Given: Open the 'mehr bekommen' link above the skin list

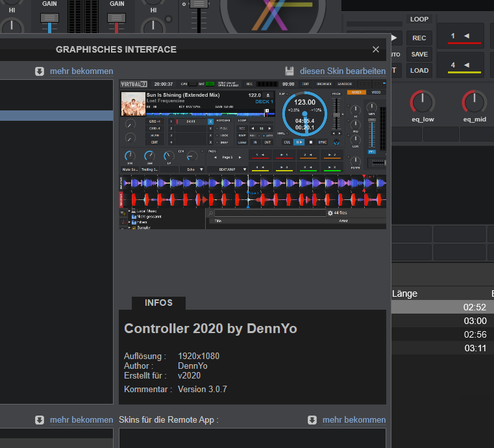Looking at the screenshot, I should click(x=81, y=71).
